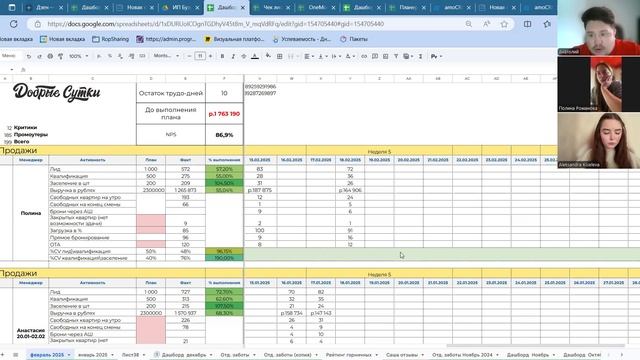The height and width of the screenshot is (360, 640).
Task: Open text rotation dropdown
Action: 350,56
